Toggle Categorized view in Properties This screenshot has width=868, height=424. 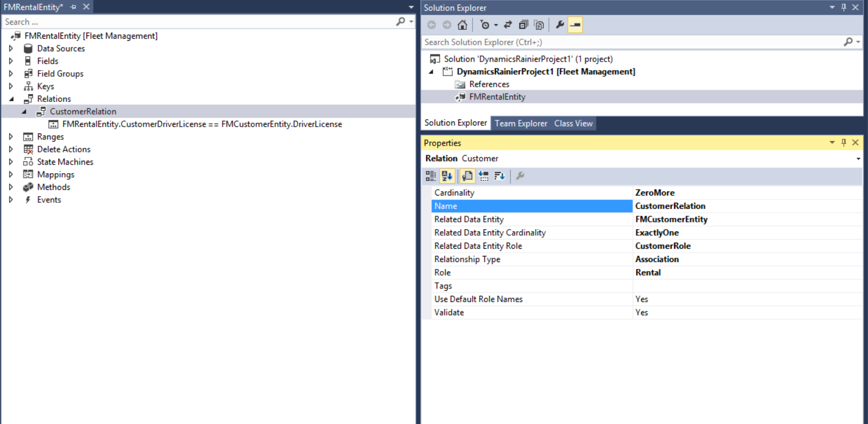[x=431, y=176]
